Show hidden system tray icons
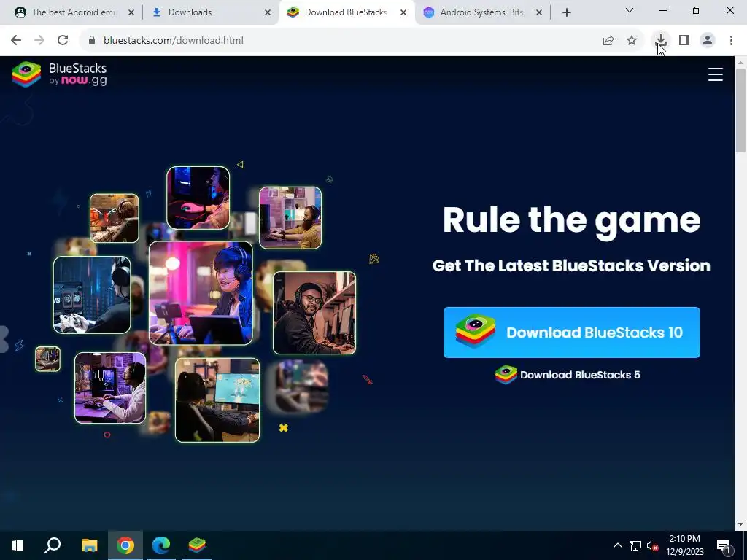This screenshot has height=560, width=747. tap(617, 545)
